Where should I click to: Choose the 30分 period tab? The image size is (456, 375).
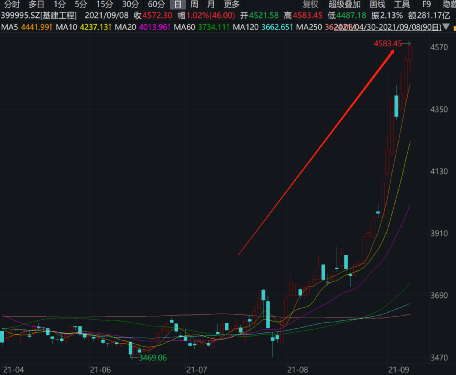130,4
